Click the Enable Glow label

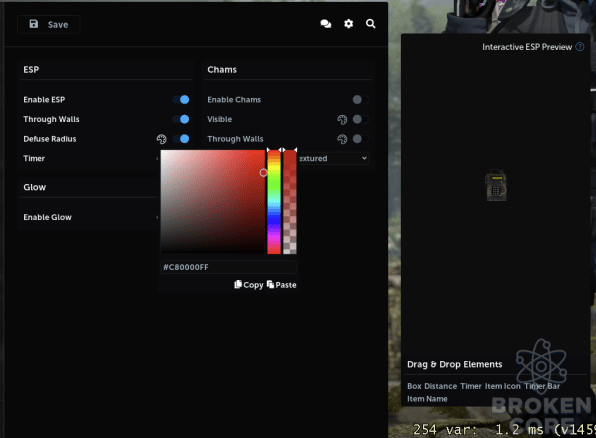[48, 217]
